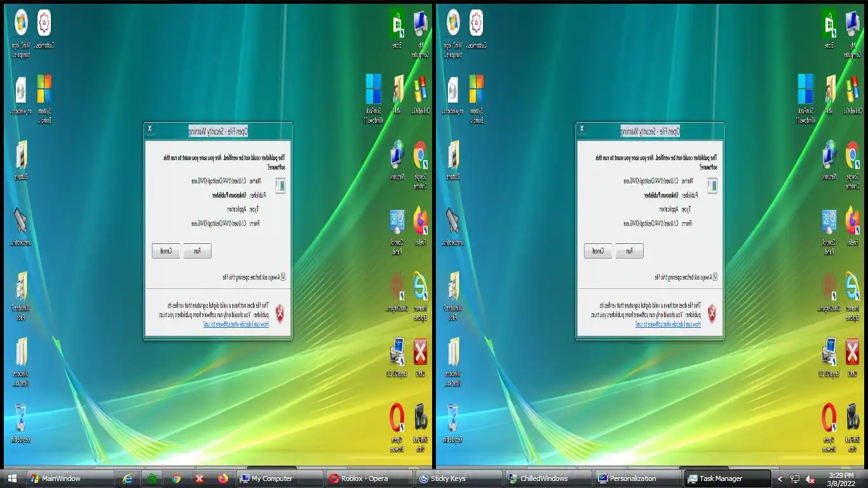Open the Windows Start button on the taskbar

(12, 478)
